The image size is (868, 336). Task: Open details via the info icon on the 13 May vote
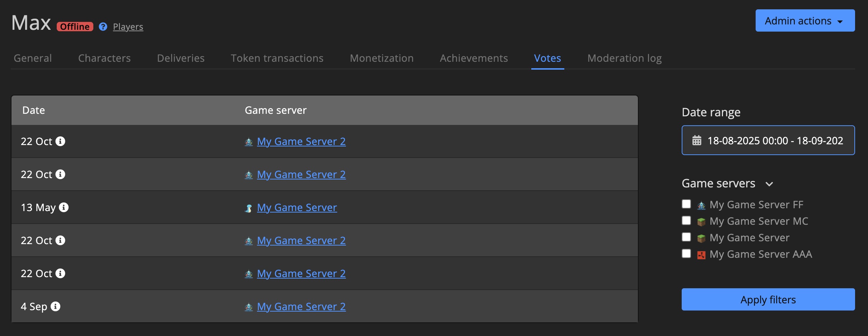64,207
